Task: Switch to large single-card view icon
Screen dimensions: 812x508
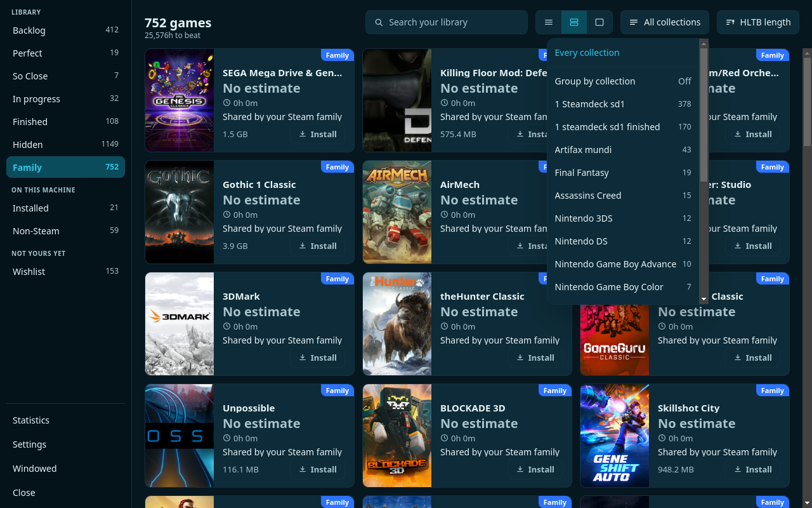Action: pos(599,22)
